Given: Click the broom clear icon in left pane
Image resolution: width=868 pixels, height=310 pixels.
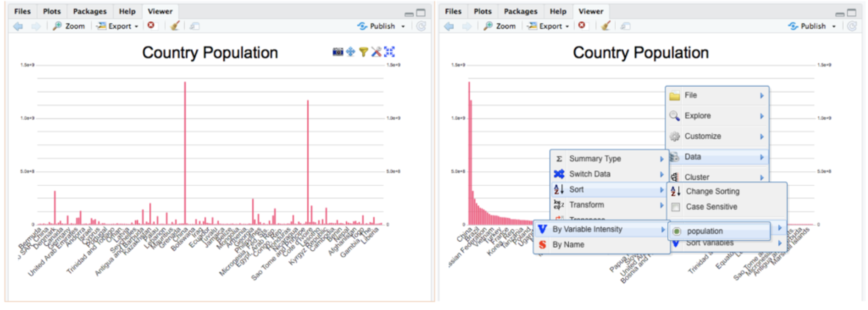Looking at the screenshot, I should pyautogui.click(x=175, y=26).
